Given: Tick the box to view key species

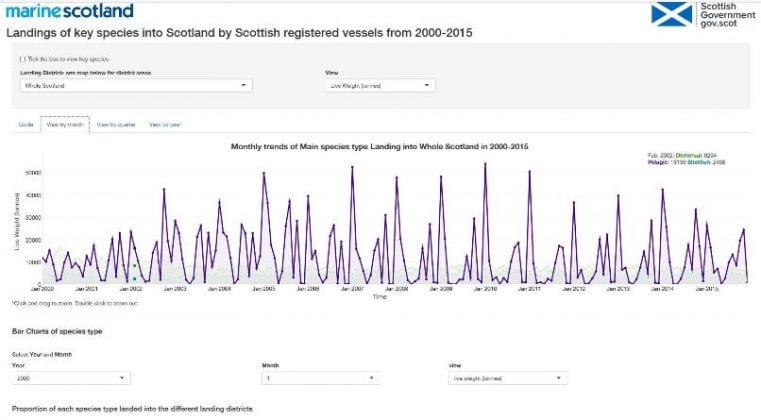Looking at the screenshot, I should [22, 58].
